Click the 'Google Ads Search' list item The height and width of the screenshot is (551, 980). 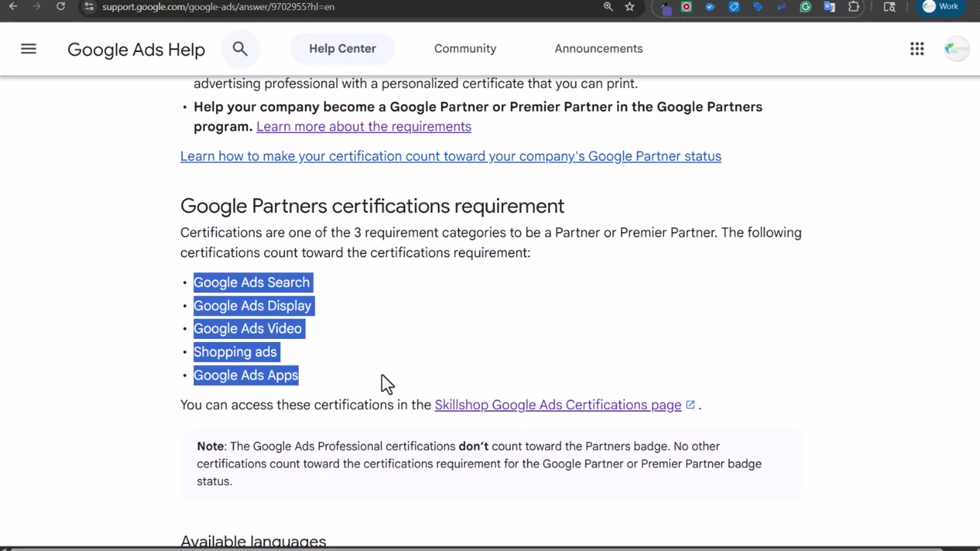click(x=251, y=282)
